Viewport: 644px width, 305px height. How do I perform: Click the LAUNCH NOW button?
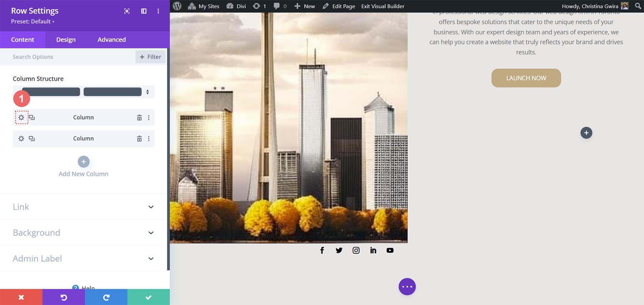[526, 78]
